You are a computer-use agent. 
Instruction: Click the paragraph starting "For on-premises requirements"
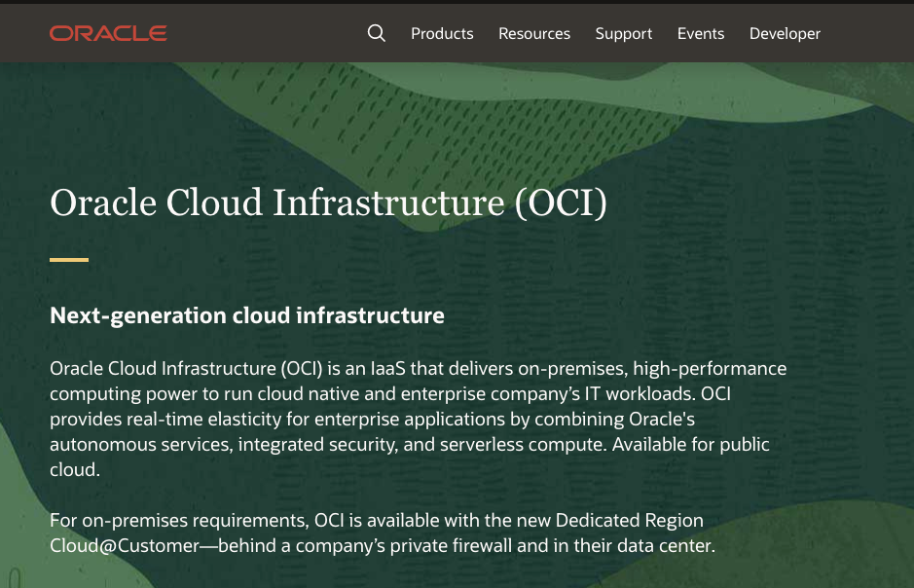(383, 533)
